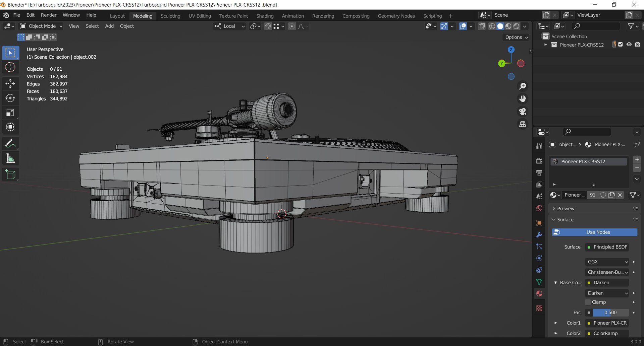Pick the Rotate tool
Image resolution: width=644 pixels, height=346 pixels.
pos(10,98)
